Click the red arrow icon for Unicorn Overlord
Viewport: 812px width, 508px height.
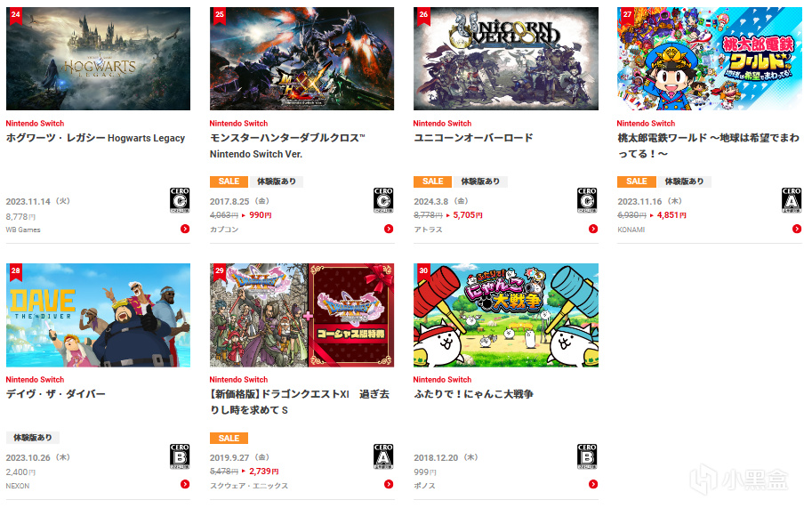(x=593, y=229)
